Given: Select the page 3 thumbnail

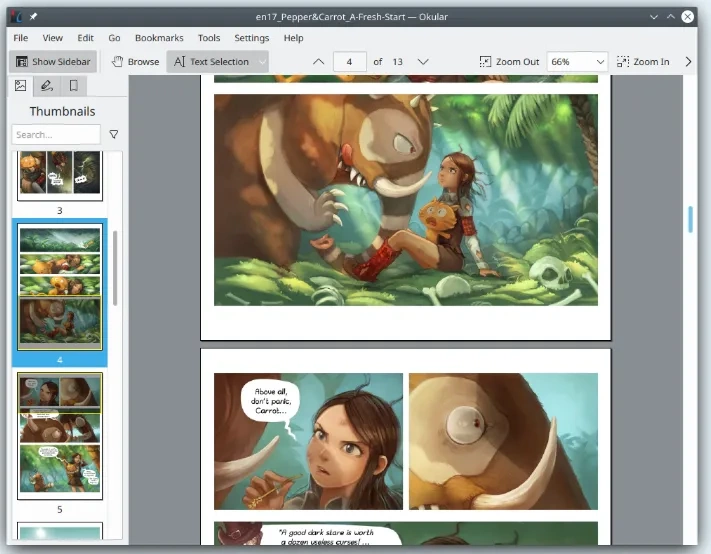Looking at the screenshot, I should coord(60,176).
